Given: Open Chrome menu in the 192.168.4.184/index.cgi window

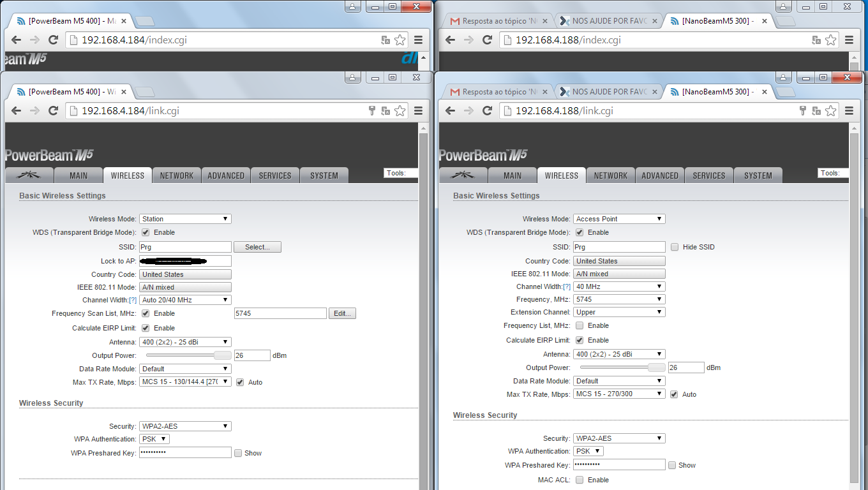Looking at the screenshot, I should click(x=418, y=40).
